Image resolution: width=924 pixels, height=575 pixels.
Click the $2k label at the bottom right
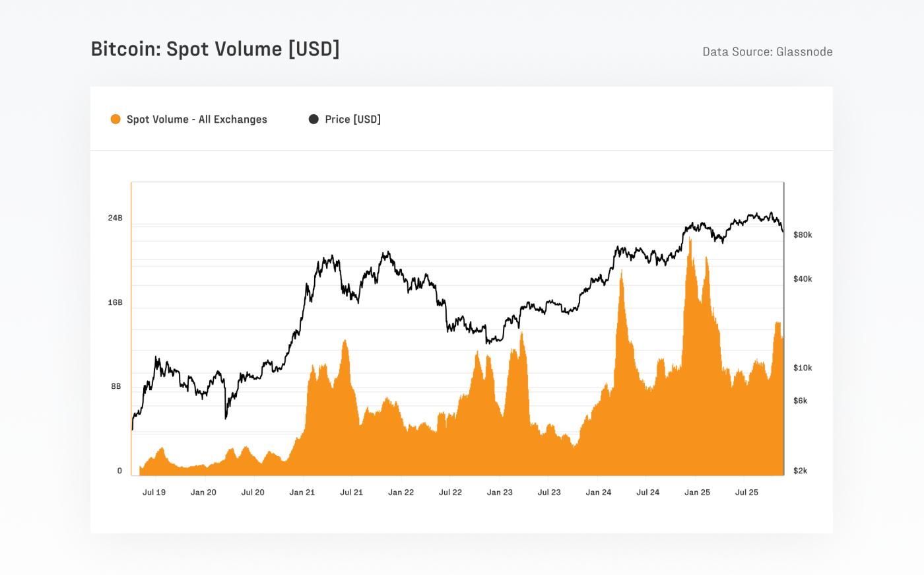pyautogui.click(x=801, y=470)
